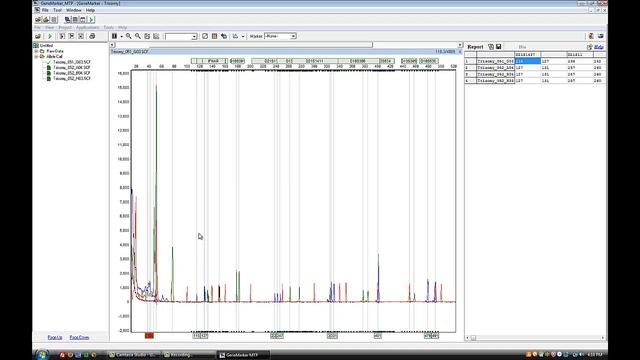Select the Trisomy_052_B04.SCF sample in the tree

[x=72, y=73]
